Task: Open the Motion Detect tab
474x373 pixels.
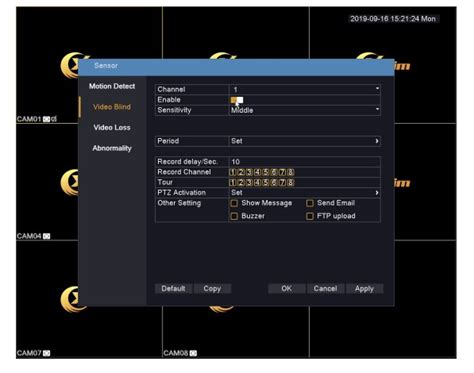Action: pos(112,86)
